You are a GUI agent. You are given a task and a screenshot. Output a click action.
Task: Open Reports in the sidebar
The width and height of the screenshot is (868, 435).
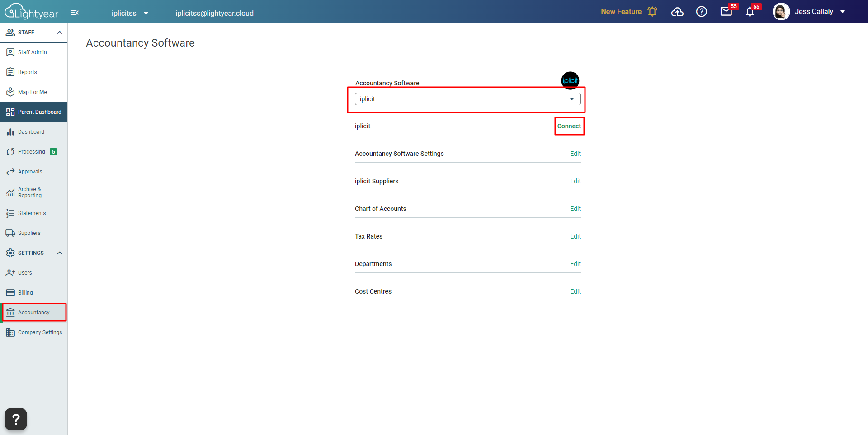[x=34, y=72]
